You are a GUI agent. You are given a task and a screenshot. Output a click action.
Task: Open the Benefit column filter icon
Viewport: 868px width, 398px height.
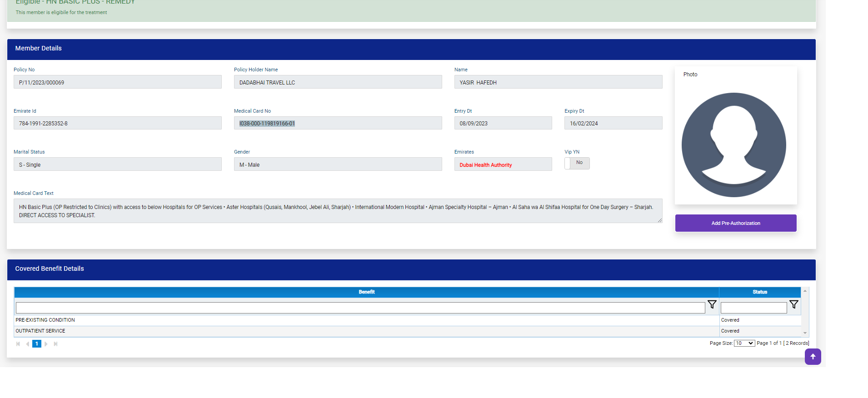(712, 305)
